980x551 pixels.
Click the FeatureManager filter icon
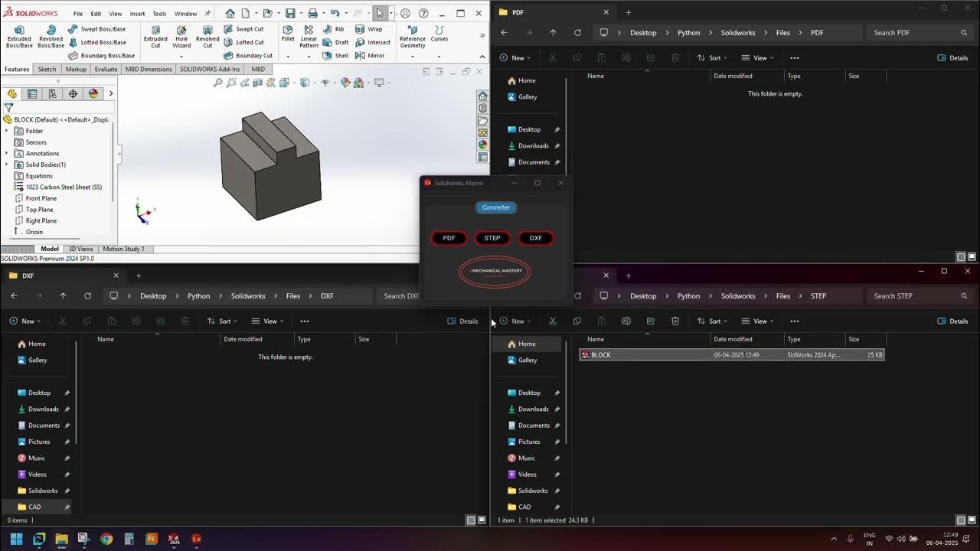(8, 107)
